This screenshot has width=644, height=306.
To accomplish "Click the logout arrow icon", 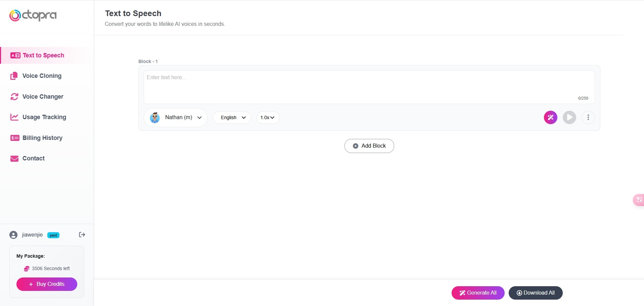I will coord(82,235).
